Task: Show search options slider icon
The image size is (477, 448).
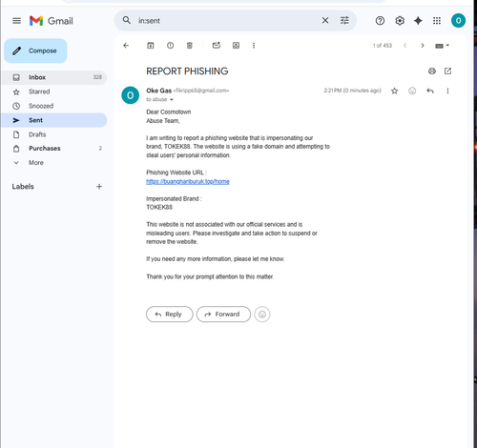Action: tap(344, 20)
